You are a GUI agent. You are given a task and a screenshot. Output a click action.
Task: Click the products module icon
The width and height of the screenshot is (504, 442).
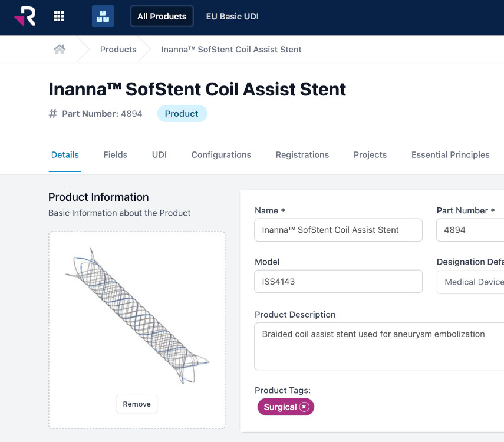click(103, 17)
